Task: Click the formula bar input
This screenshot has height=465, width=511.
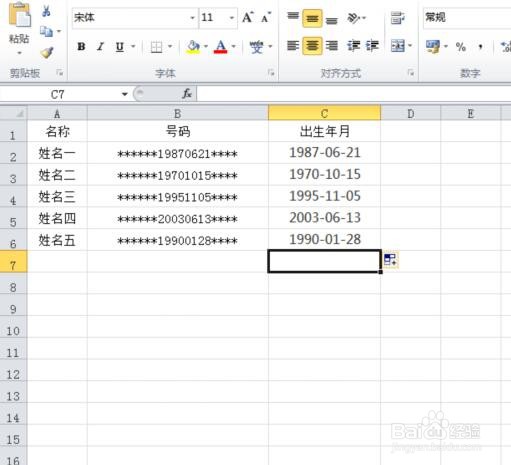Action: coord(353,94)
